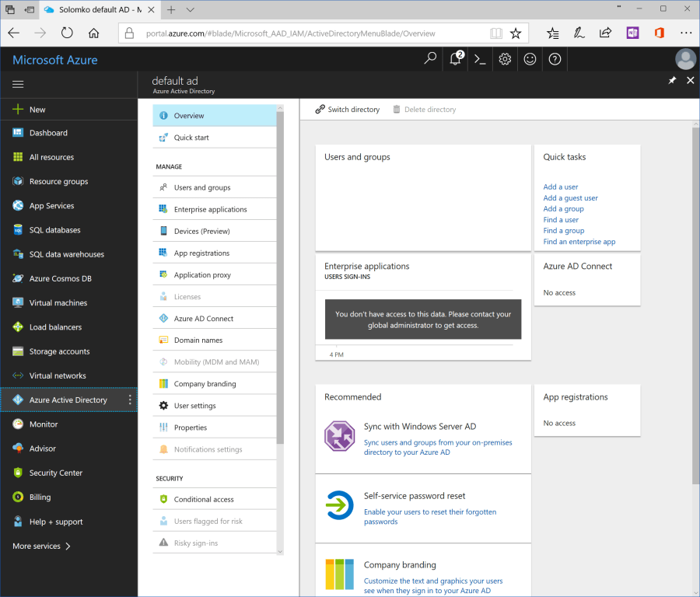Open App registrations menu item
Image resolution: width=700 pixels, height=597 pixels.
(215, 253)
